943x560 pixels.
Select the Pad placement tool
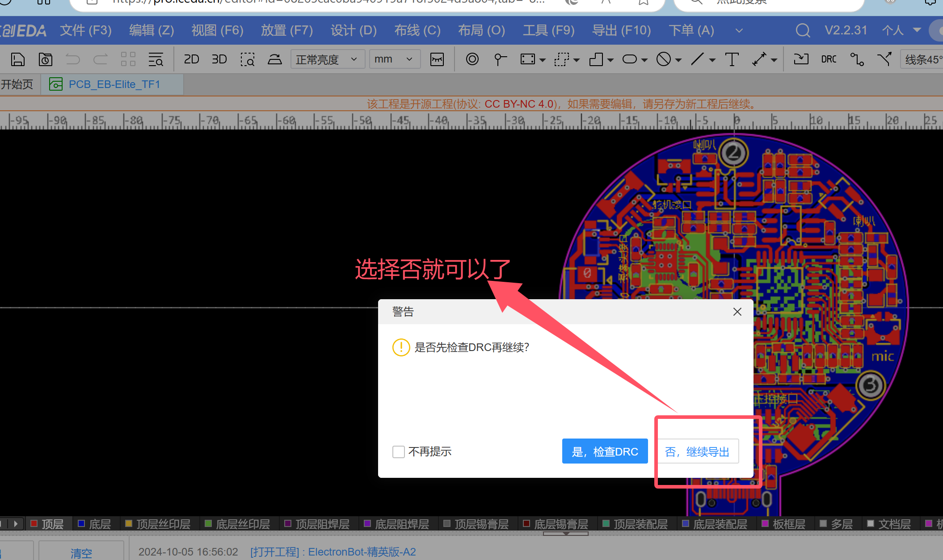(500, 59)
